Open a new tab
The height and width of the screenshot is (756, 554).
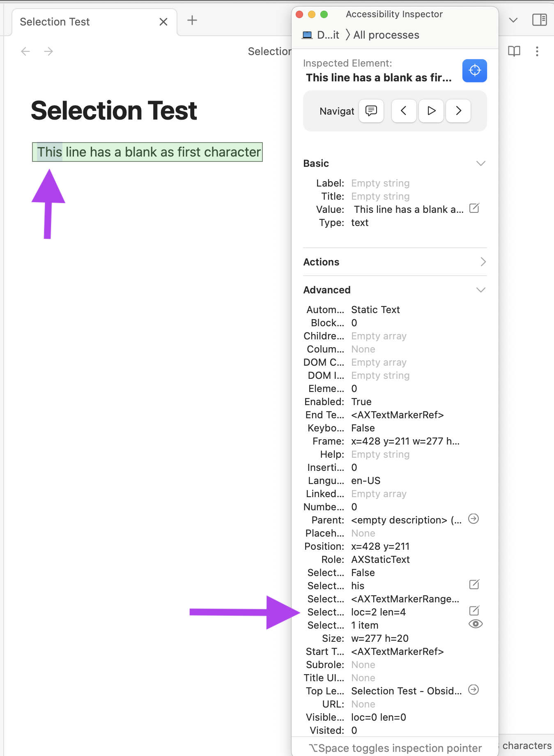click(x=191, y=20)
